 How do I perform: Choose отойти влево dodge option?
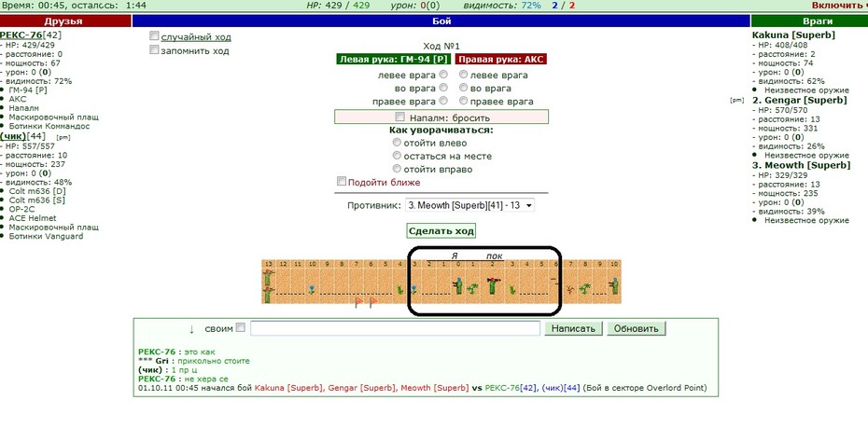tap(397, 143)
